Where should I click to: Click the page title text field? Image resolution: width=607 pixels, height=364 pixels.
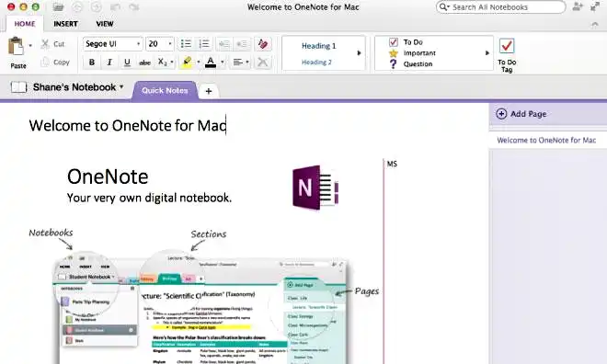pyautogui.click(x=128, y=126)
